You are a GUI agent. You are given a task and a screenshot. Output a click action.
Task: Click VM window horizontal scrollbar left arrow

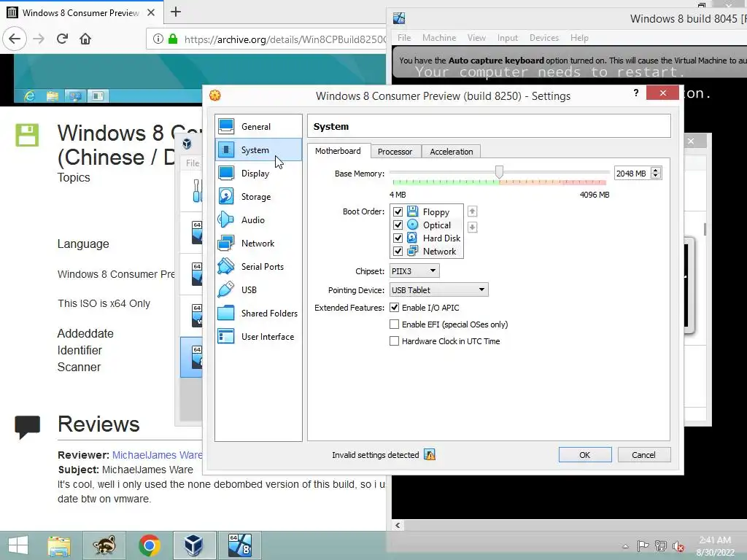[x=398, y=525]
